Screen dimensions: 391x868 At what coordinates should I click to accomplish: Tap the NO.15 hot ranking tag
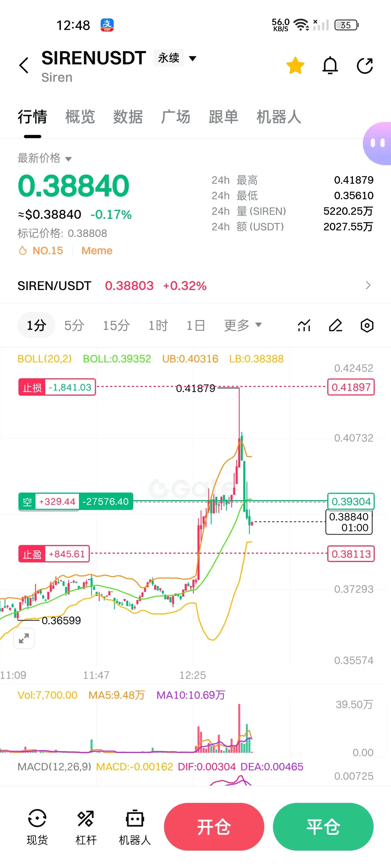pyautogui.click(x=41, y=251)
